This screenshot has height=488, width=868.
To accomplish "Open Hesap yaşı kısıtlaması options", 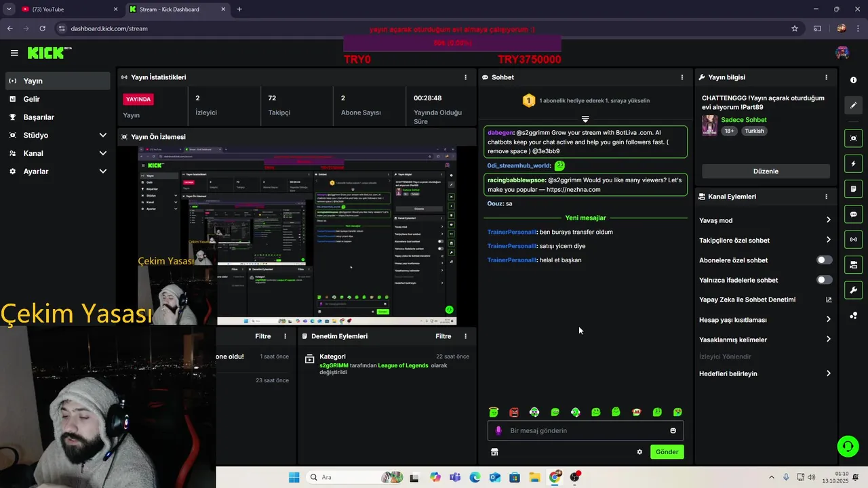I will tap(766, 320).
